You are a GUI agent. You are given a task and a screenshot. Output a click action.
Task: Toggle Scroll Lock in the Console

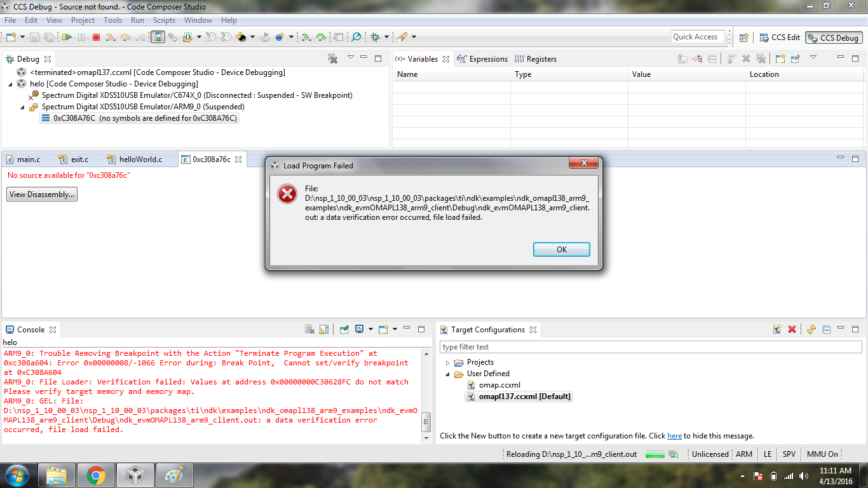[323, 329]
